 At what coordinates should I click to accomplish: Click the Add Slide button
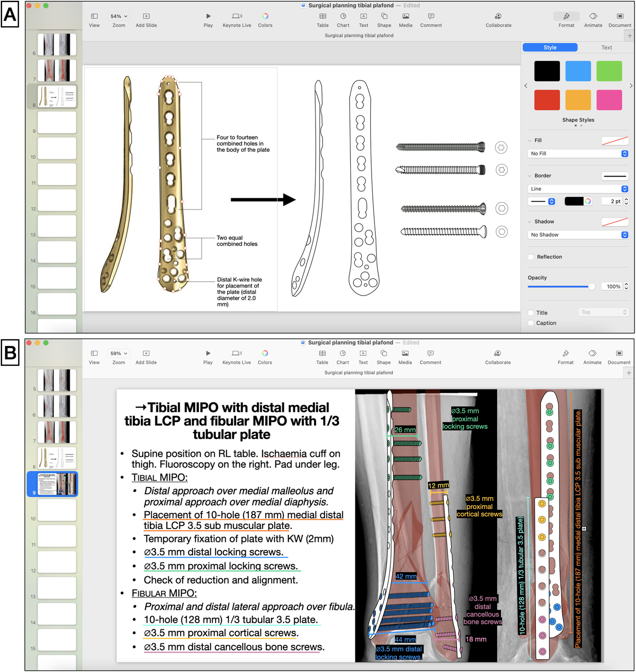pos(146,16)
